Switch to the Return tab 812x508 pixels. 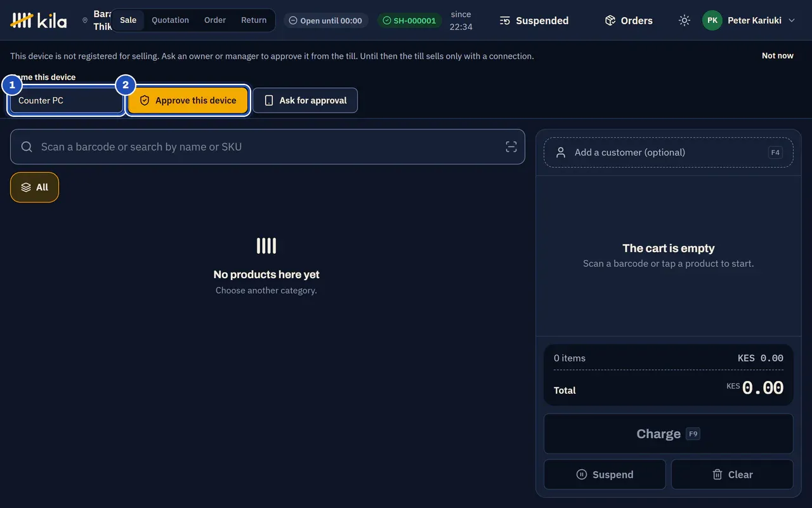[254, 20]
